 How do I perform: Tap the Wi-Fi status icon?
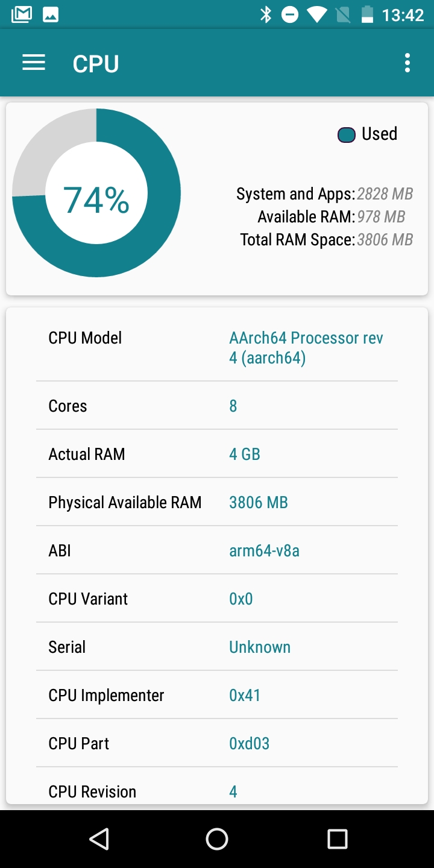click(316, 14)
